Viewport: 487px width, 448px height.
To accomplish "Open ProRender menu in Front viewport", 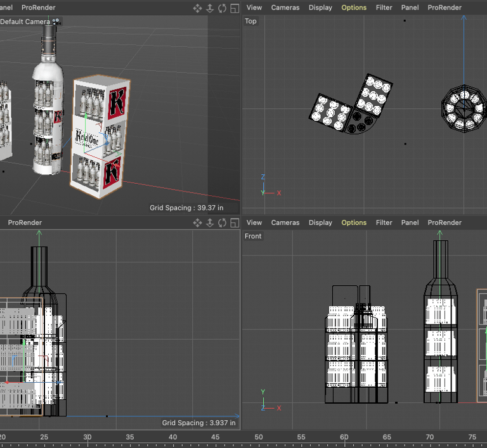I will (445, 222).
